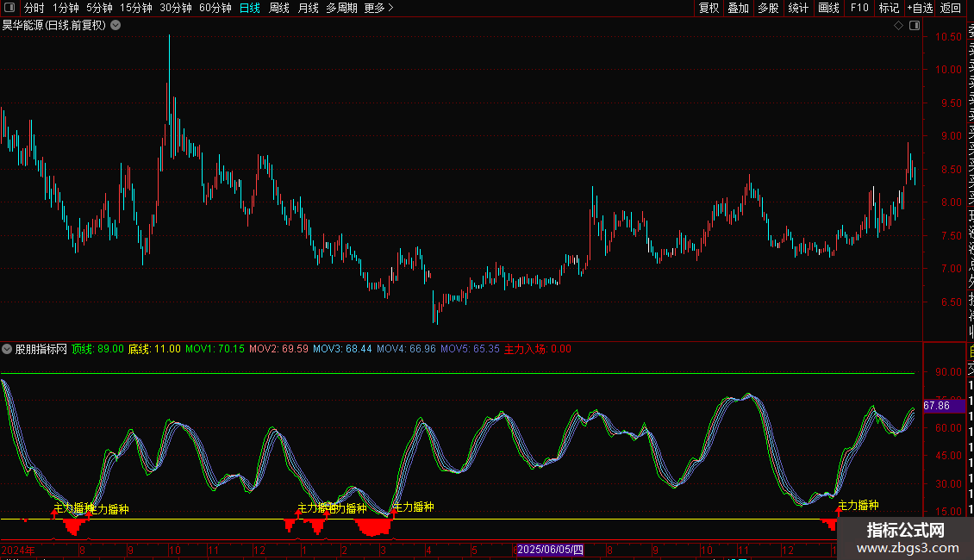The image size is (974, 560).
Task: Switch to 周线 weekly chart
Action: [x=279, y=8]
